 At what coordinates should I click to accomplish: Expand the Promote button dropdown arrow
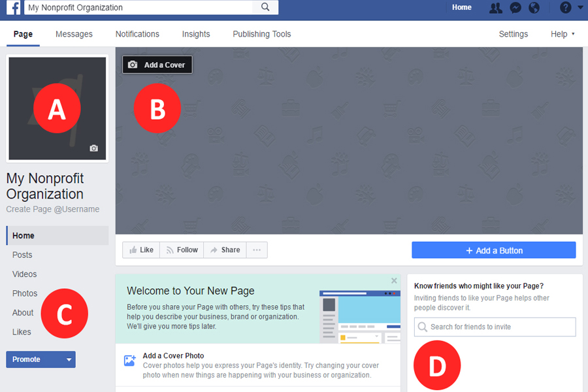69,359
